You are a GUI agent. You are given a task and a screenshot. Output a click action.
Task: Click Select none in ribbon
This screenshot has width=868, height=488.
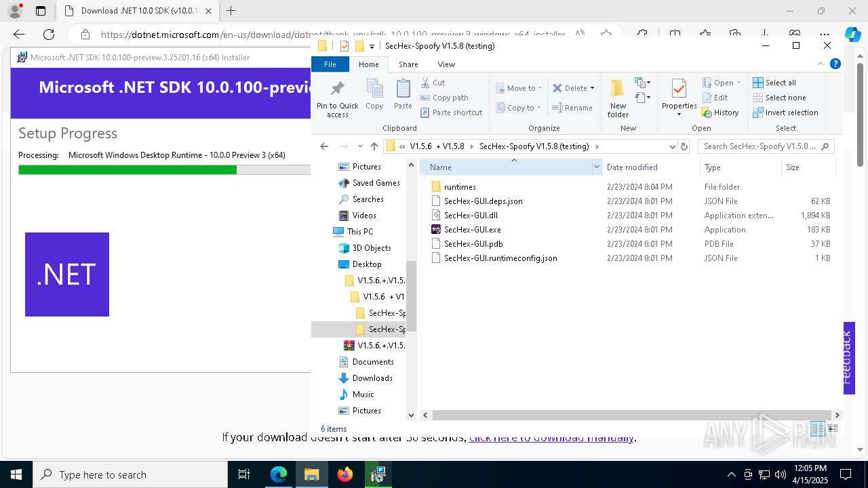click(x=779, y=98)
